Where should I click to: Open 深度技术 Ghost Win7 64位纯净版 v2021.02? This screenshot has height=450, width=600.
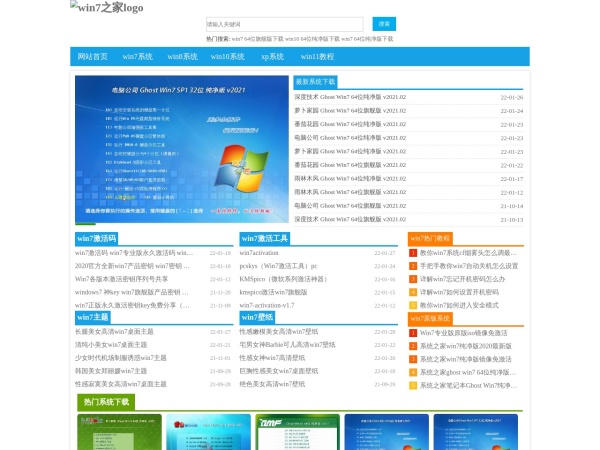pos(350,97)
